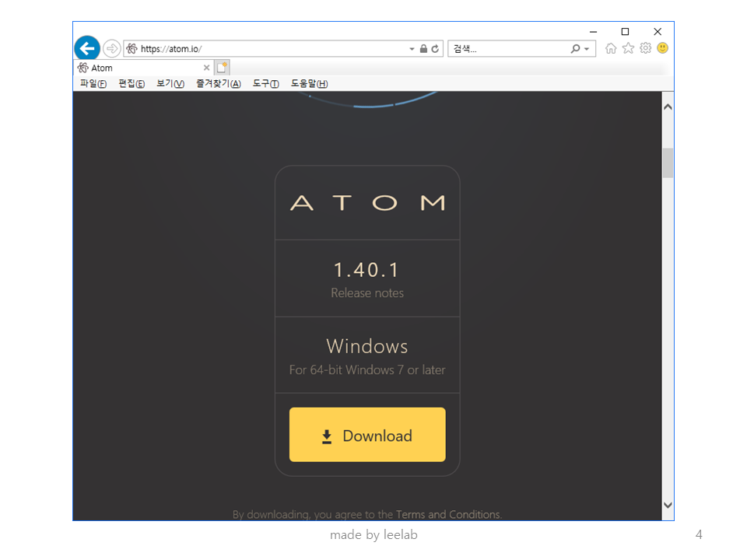This screenshot has width=747, height=560.
Task: Click the ATOM logo text
Action: (x=367, y=203)
